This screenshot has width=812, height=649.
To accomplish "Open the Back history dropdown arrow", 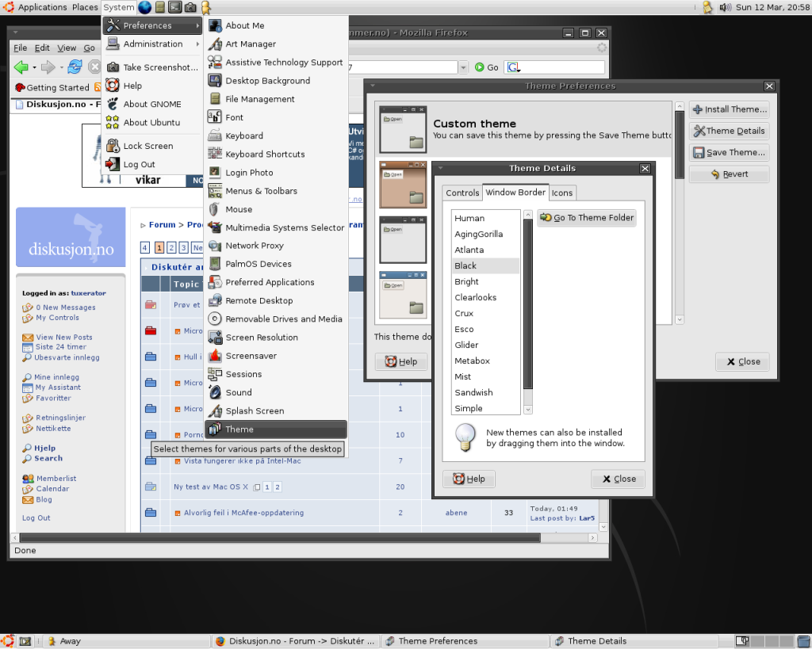I will 34,67.
